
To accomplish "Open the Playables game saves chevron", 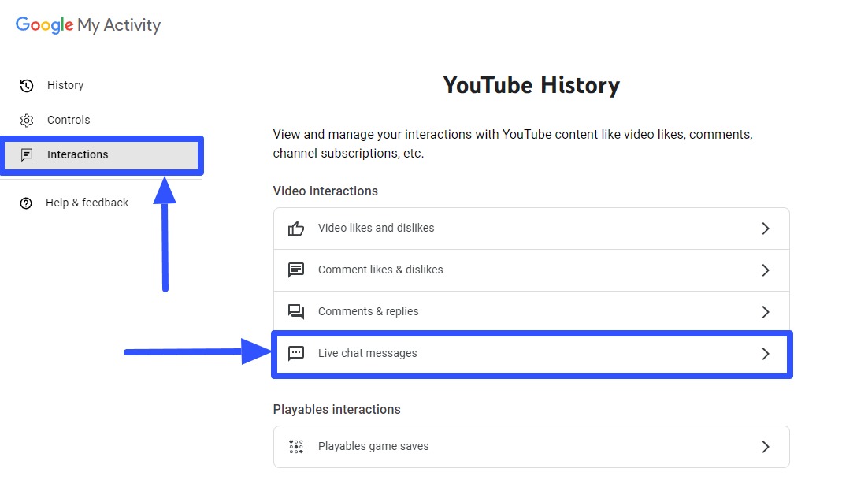I will click(765, 446).
